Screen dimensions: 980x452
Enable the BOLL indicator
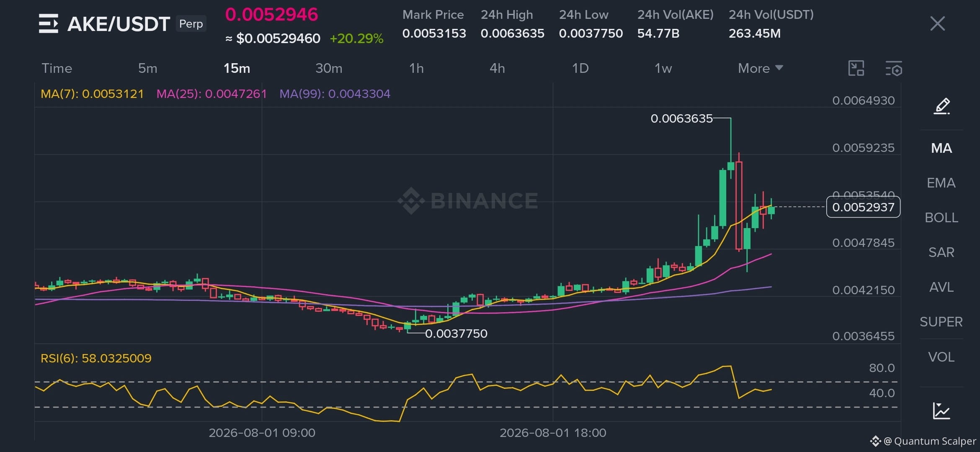coord(941,218)
